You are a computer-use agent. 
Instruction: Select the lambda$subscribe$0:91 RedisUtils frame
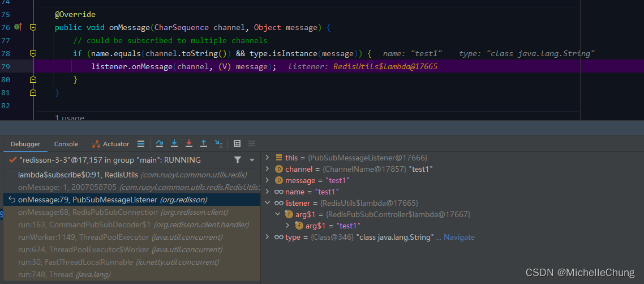131,175
